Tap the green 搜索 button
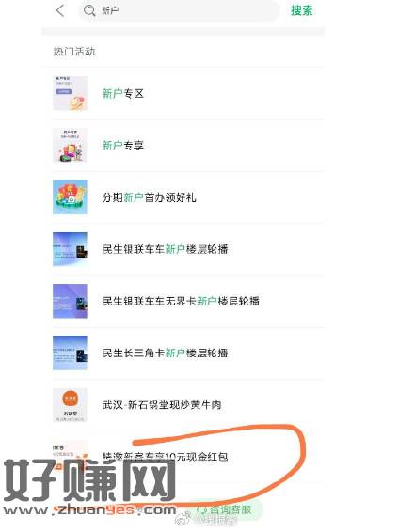This screenshot has height=532, width=414. pyautogui.click(x=302, y=10)
